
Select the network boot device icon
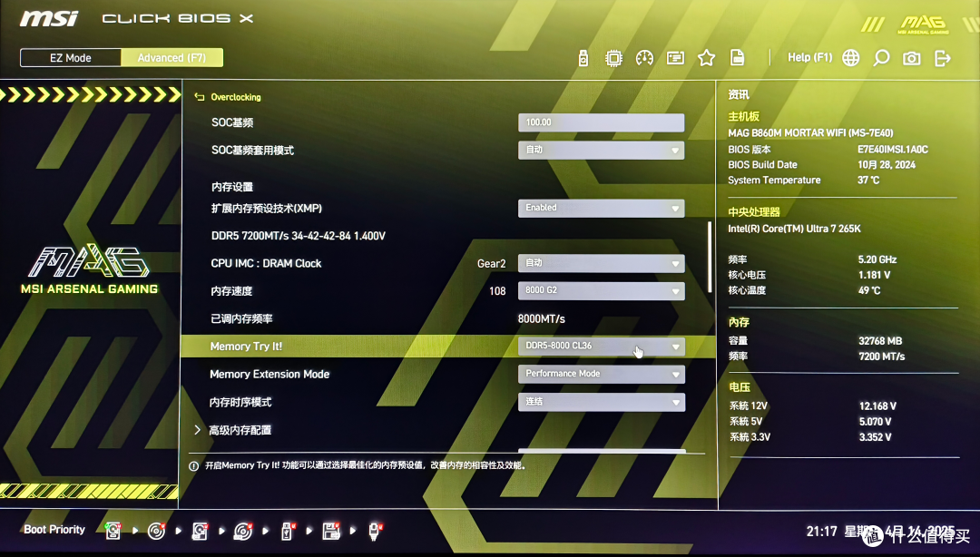pyautogui.click(x=375, y=531)
